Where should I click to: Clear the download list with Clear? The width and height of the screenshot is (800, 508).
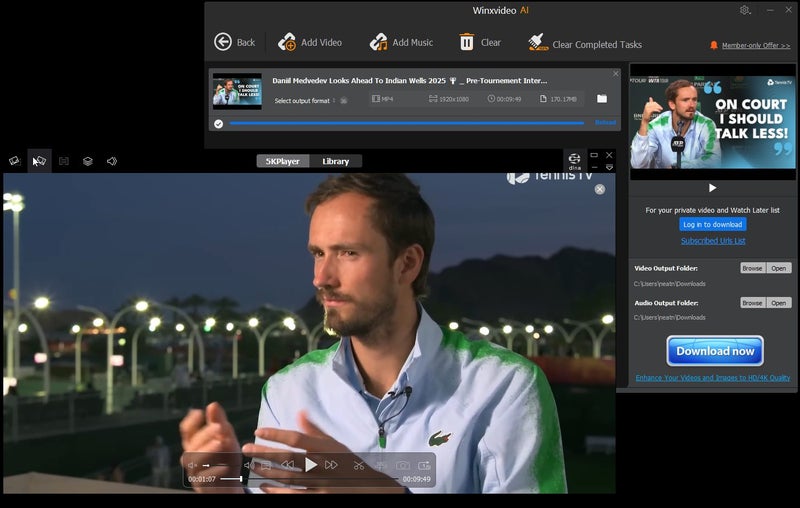480,42
